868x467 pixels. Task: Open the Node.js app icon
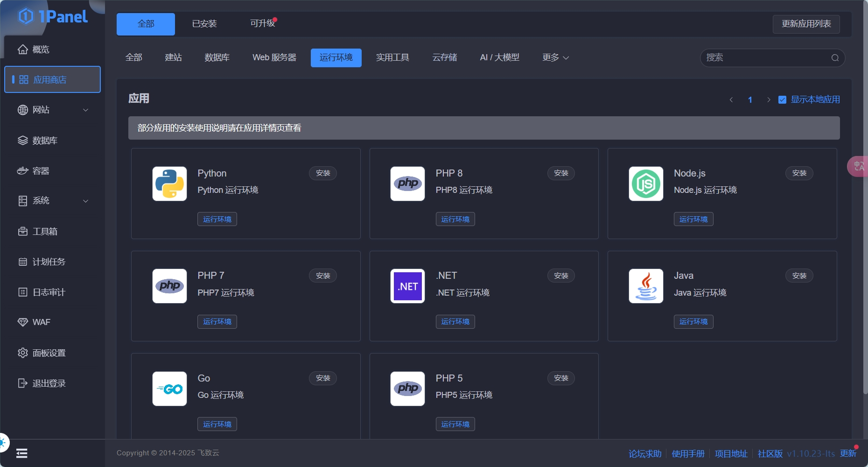pyautogui.click(x=646, y=184)
